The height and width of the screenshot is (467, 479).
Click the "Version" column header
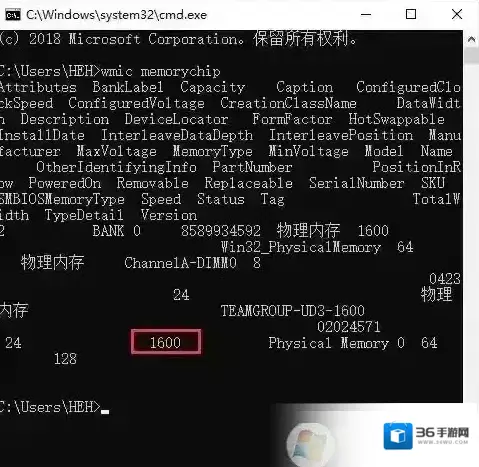(169, 215)
